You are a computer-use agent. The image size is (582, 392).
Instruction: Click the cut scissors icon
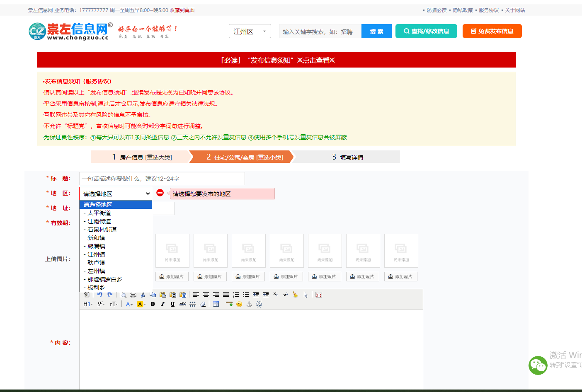coord(143,295)
